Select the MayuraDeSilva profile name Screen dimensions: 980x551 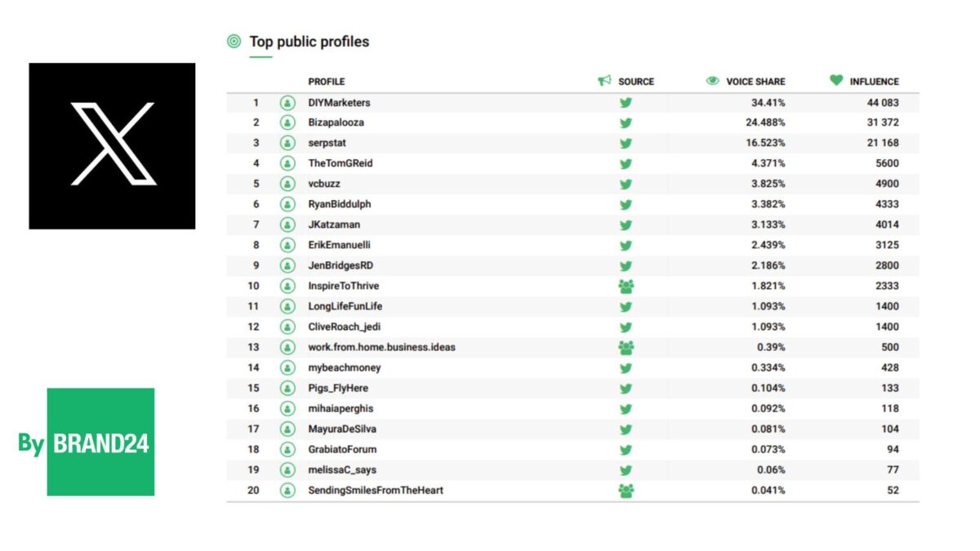(342, 429)
